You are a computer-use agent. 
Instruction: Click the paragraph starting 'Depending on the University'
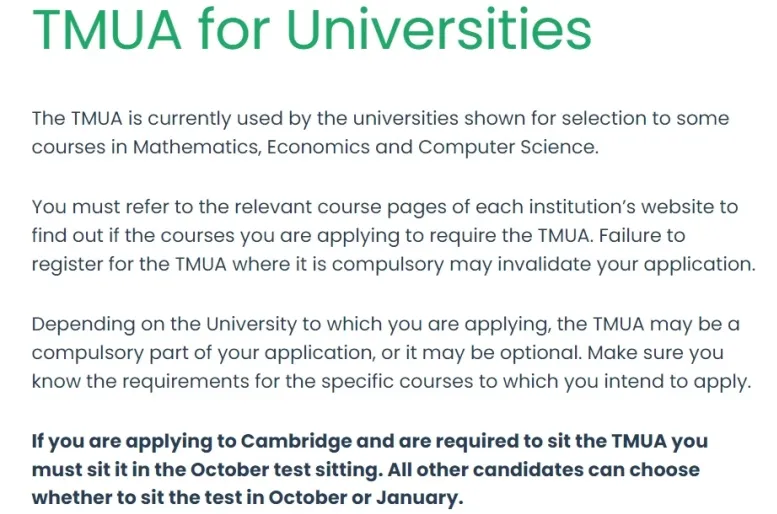click(391, 352)
